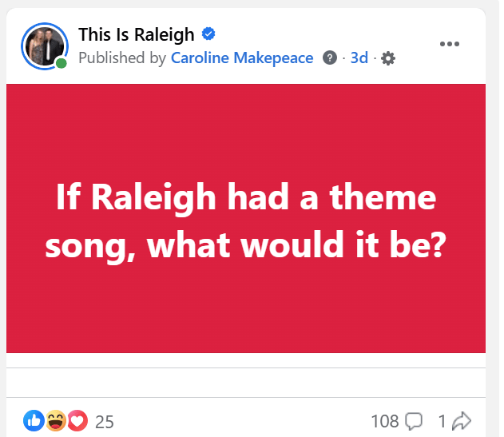Click the blue verified badge icon
504x437 pixels.
point(209,34)
